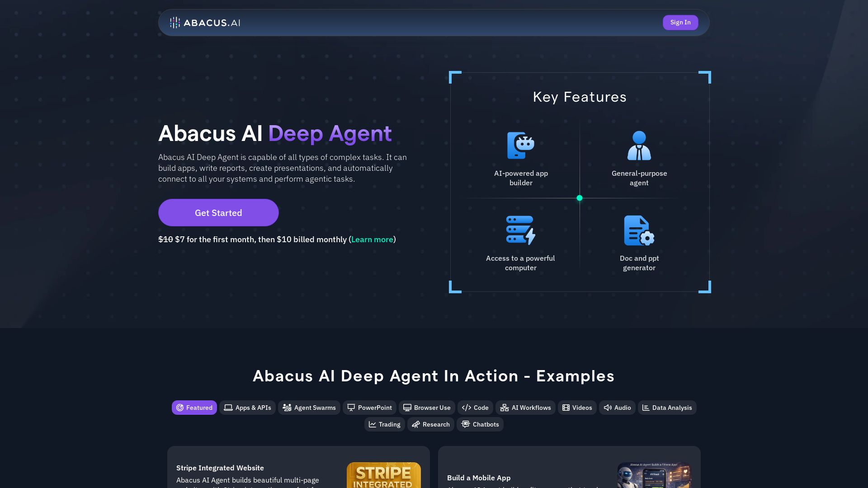This screenshot has width=868, height=488.
Task: Click the powerful computer server icon
Action: [521, 230]
